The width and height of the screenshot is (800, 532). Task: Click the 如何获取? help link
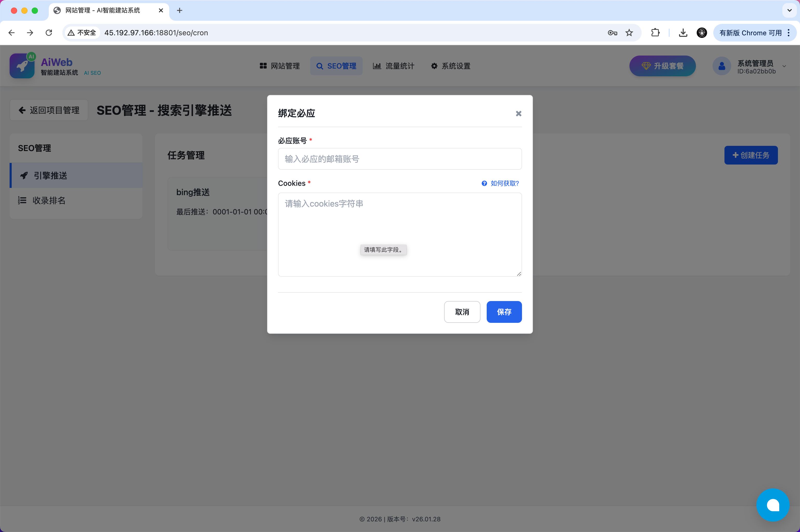(x=504, y=183)
